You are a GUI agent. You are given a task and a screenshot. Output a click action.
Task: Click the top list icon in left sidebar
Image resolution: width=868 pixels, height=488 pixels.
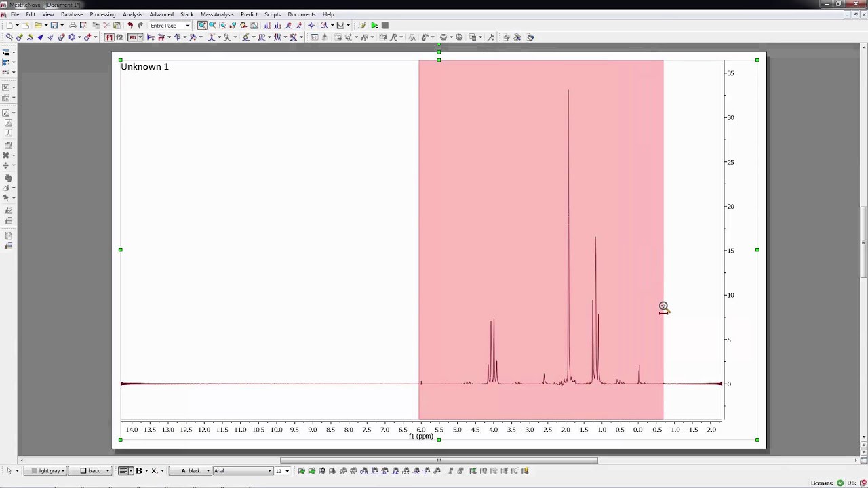tap(6, 52)
